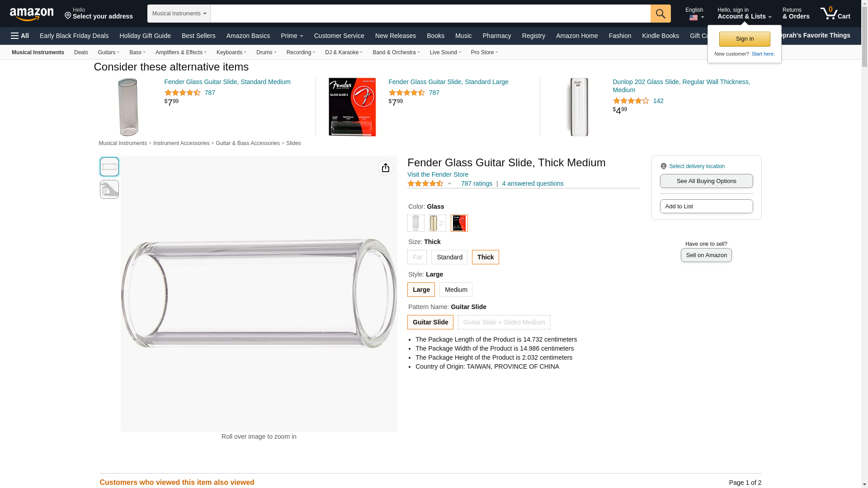Click the search magnifier button
The height and width of the screenshot is (488, 868).
(x=660, y=14)
